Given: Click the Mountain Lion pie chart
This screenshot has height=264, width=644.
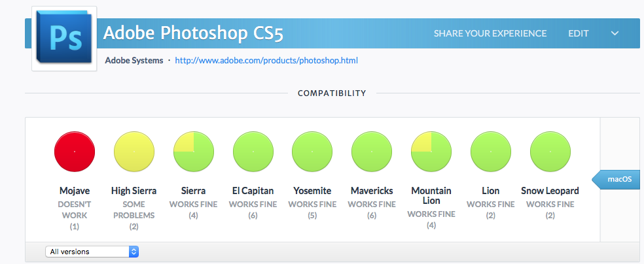Looking at the screenshot, I should [x=431, y=151].
